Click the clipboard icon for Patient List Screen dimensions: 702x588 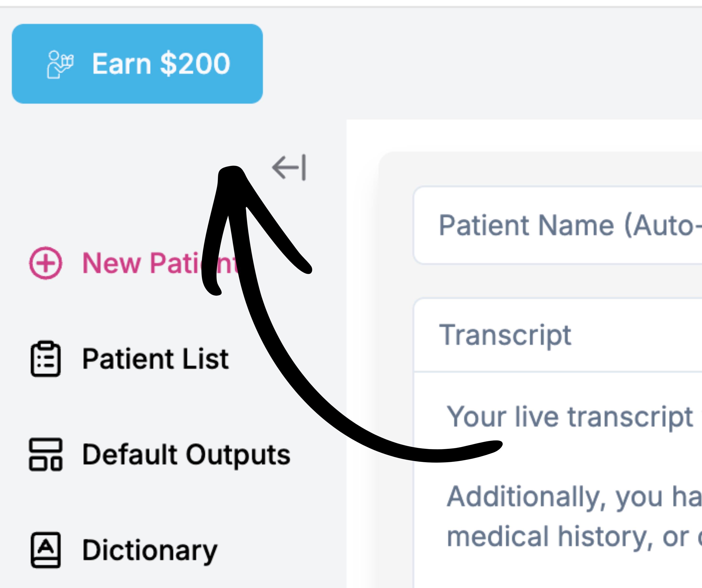(x=46, y=359)
